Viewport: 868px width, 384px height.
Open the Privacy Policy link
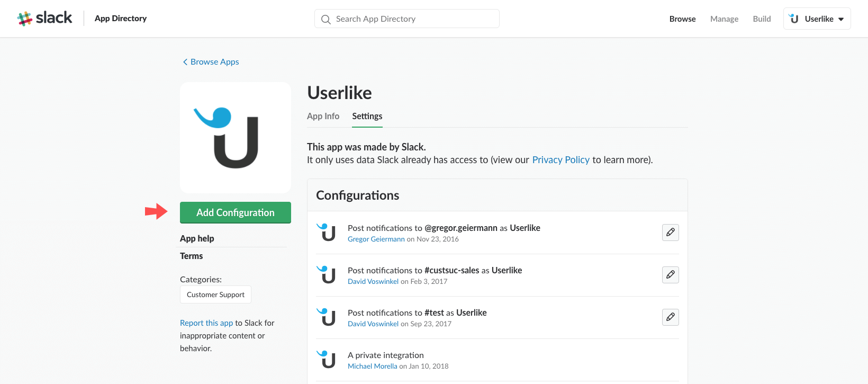tap(560, 160)
